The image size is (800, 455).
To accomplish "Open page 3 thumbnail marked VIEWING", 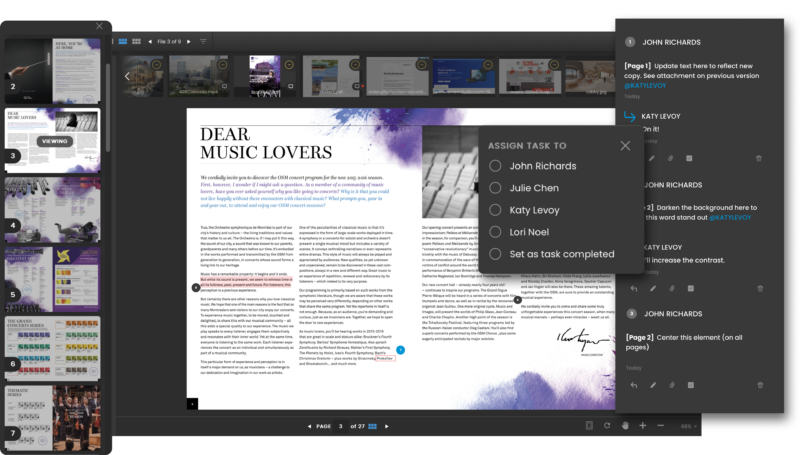I will 53,140.
